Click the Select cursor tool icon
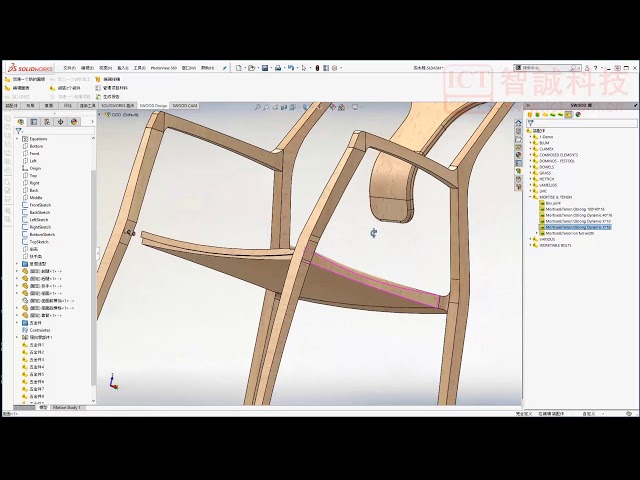Image resolution: width=640 pixels, height=480 pixels. pyautogui.click(x=304, y=68)
